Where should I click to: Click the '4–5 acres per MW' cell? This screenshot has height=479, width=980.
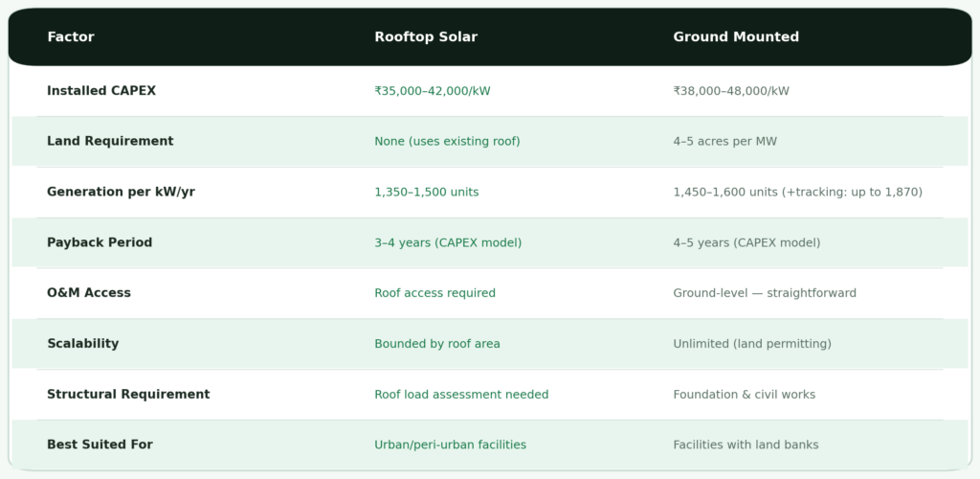pyautogui.click(x=725, y=142)
